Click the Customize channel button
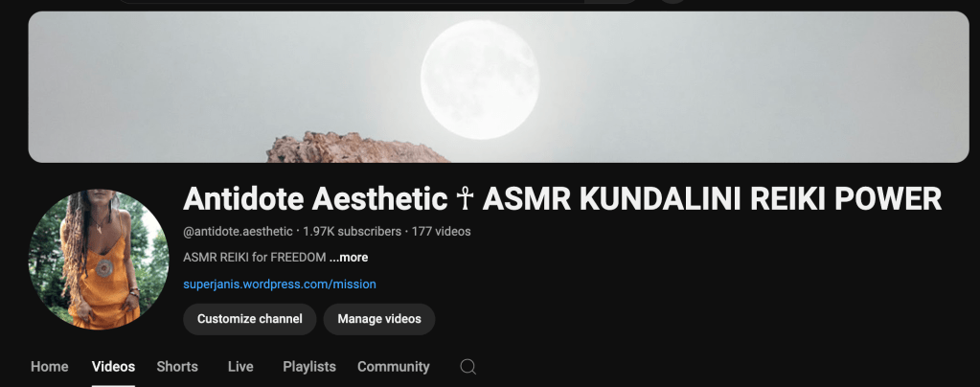This screenshot has height=387, width=980. click(x=249, y=319)
